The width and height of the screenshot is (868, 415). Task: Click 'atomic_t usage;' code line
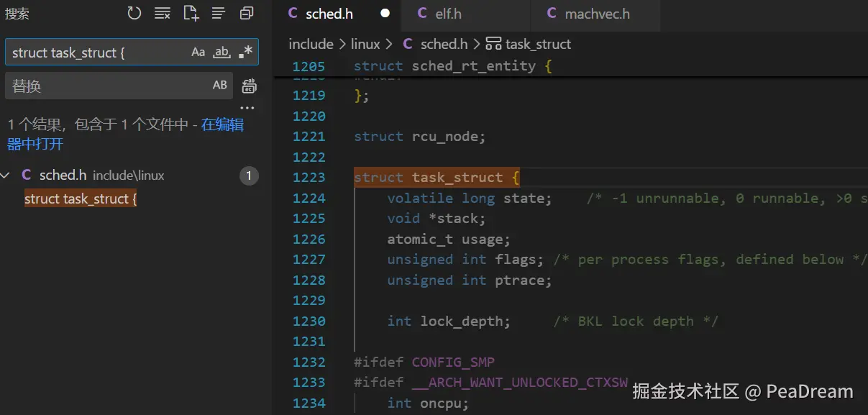pos(449,240)
